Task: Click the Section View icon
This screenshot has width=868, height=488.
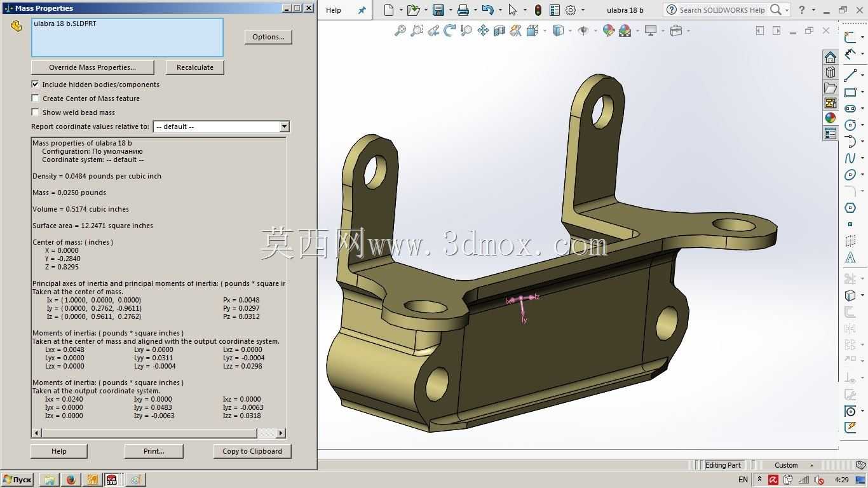Action: [x=499, y=30]
